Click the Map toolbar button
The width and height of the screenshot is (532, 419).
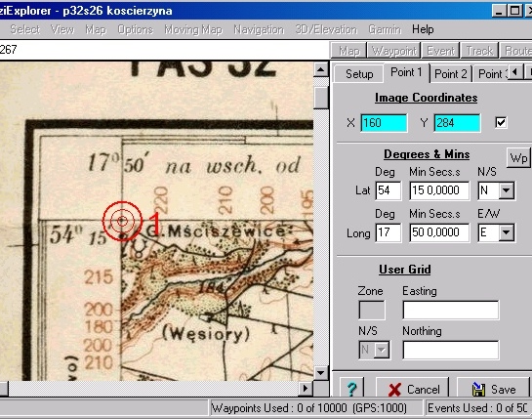[348, 51]
